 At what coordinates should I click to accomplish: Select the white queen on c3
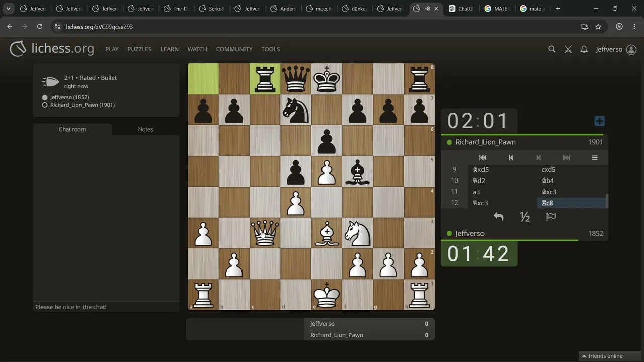pyautogui.click(x=265, y=233)
